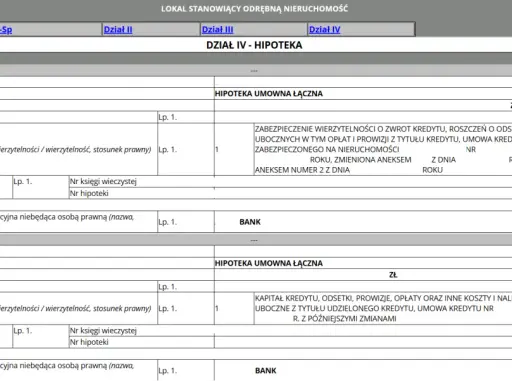Select the LOKAL STANOWIĄCY ODRĘBNĄ NIERUCHOMOŚĆ header text
Viewport: 512px width, 384px height.
click(x=254, y=9)
